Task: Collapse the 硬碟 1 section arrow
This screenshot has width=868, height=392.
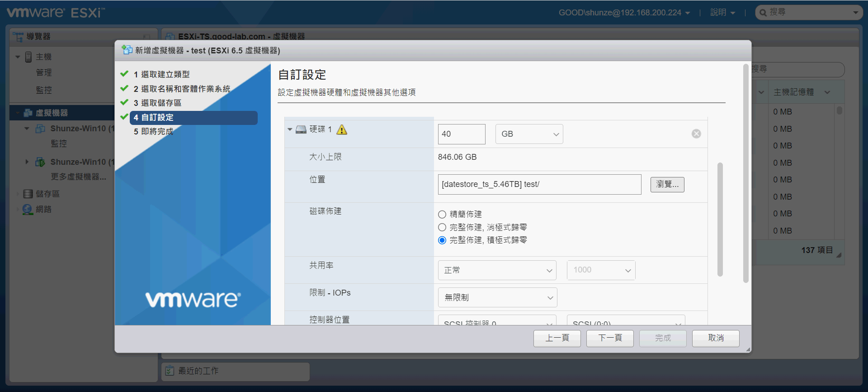Action: coord(290,130)
